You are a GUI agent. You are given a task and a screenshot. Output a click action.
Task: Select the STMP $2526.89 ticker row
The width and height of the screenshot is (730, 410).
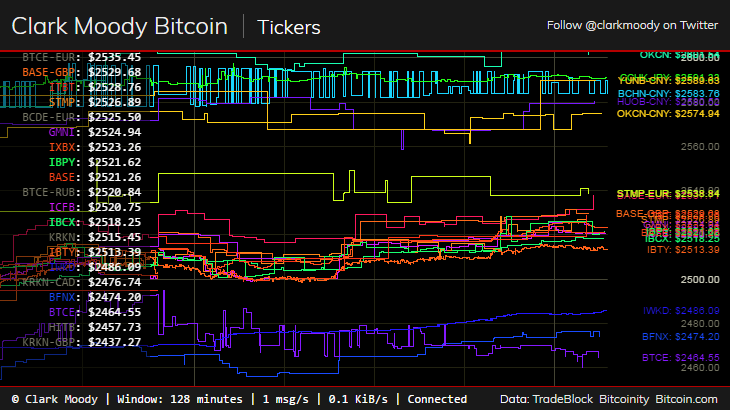[x=95, y=102]
